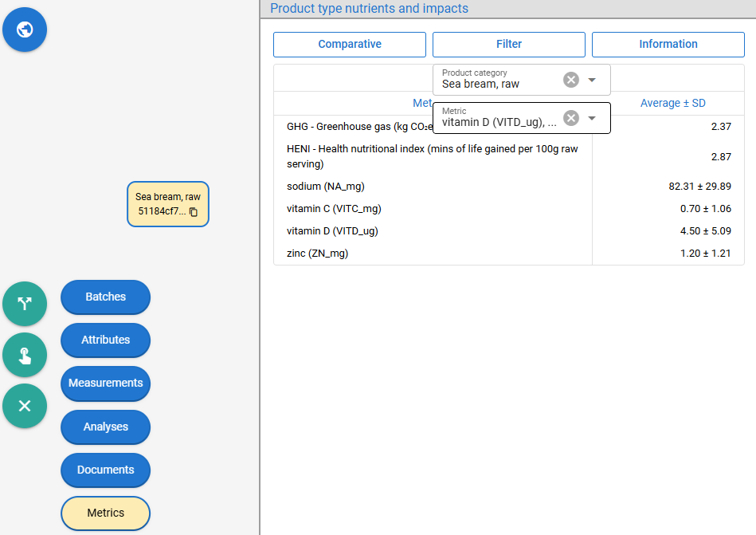Click the Product type nutrients and impacts title
Image resolution: width=756 pixels, height=535 pixels.
point(370,9)
